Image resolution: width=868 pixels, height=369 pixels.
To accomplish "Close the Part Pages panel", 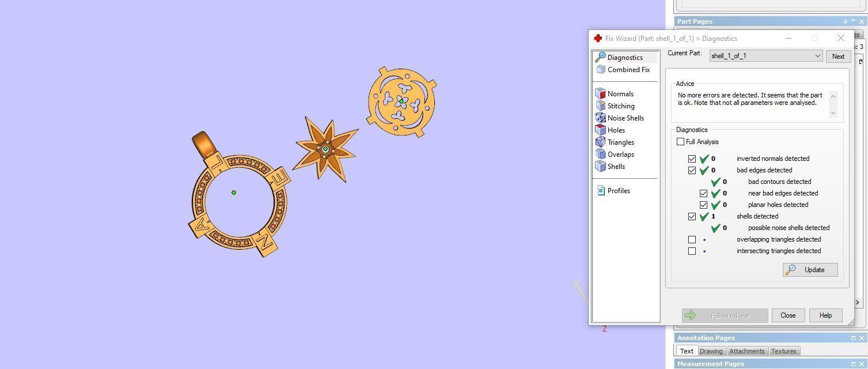I will [862, 21].
